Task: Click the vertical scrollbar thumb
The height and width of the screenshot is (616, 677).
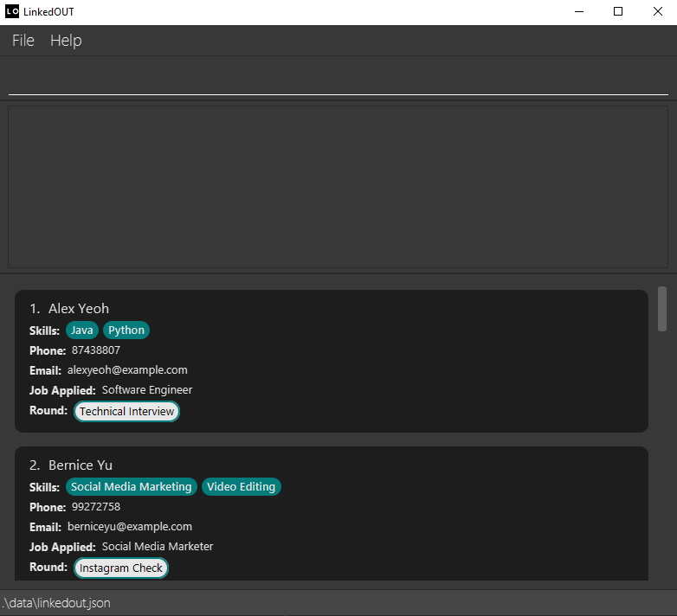Action: click(662, 309)
